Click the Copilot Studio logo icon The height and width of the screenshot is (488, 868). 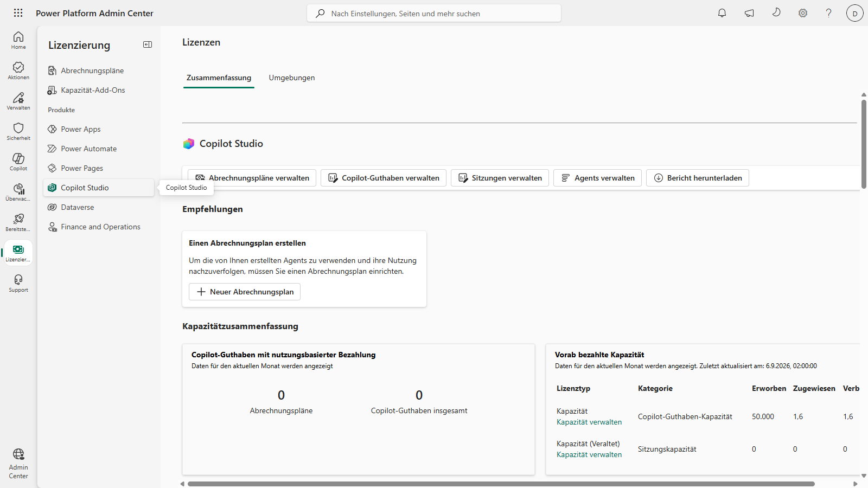189,144
